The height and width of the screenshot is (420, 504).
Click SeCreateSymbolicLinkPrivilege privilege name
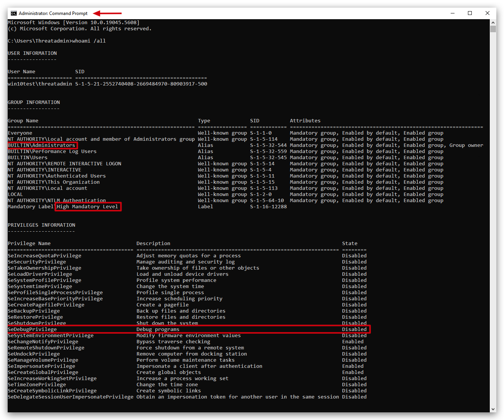pyautogui.click(x=52, y=391)
